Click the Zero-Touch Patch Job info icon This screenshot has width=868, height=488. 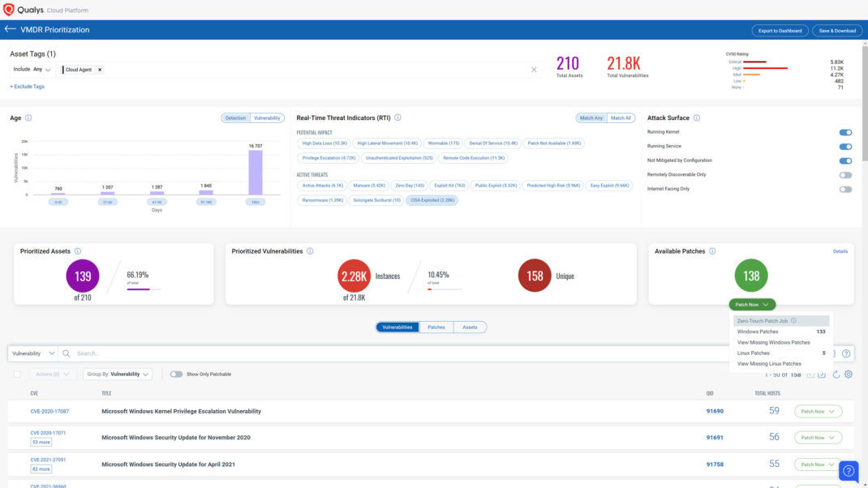793,321
